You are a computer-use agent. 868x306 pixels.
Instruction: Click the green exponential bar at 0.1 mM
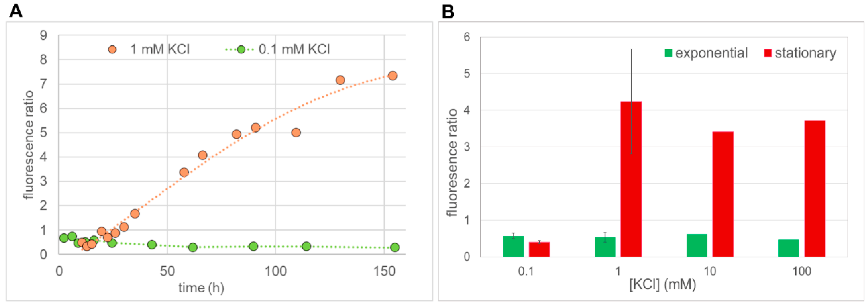pyautogui.click(x=513, y=246)
